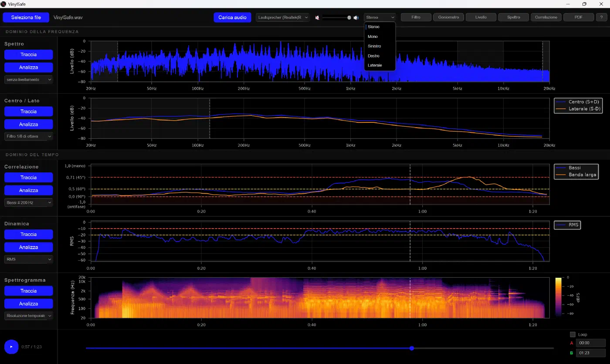
Task: Click the volume slider handle
Action: tap(349, 17)
